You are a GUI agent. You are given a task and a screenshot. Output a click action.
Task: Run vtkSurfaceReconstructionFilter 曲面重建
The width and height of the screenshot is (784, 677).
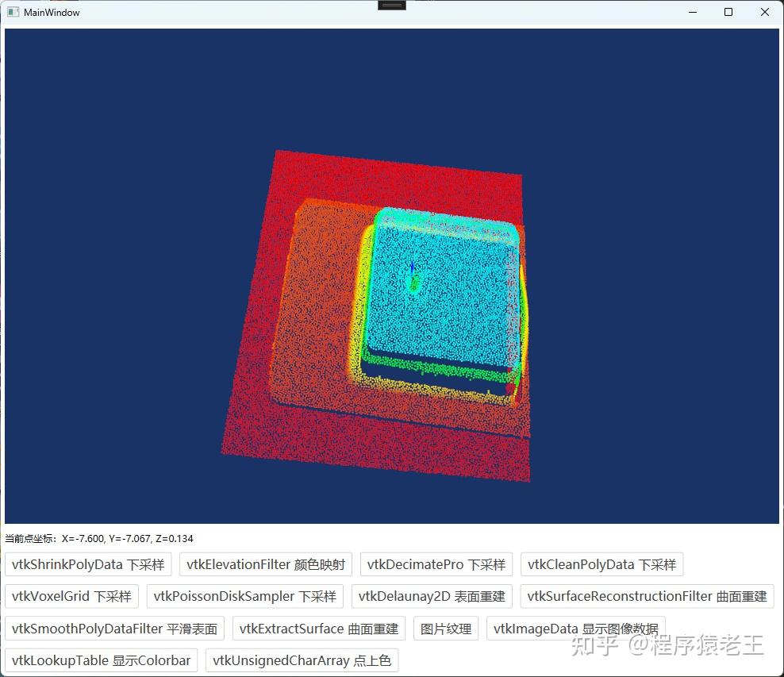point(647,597)
